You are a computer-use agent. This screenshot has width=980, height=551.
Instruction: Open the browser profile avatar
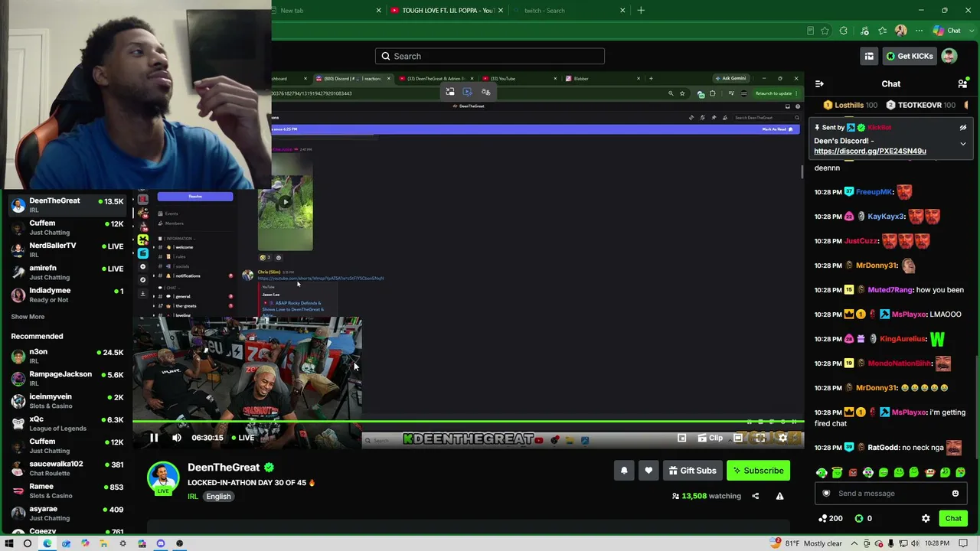(x=900, y=31)
